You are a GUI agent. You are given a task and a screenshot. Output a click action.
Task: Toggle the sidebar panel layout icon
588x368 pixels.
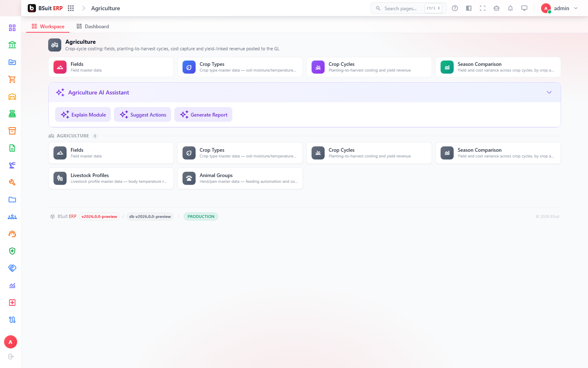coord(469,8)
